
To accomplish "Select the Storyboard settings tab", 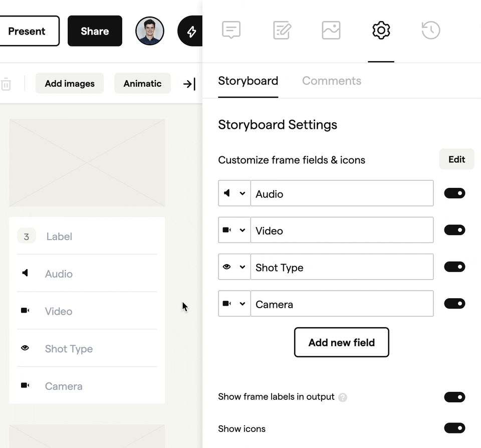I will [248, 81].
